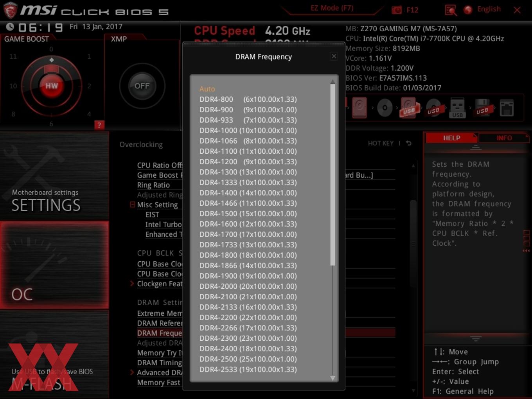
Task: Select the Extreme Memory Profile setting
Action: [160, 313]
